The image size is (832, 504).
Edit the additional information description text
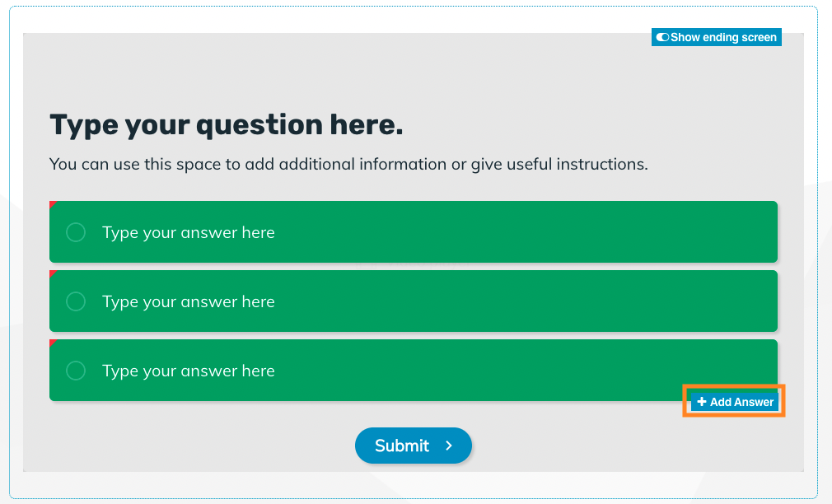[x=348, y=165]
